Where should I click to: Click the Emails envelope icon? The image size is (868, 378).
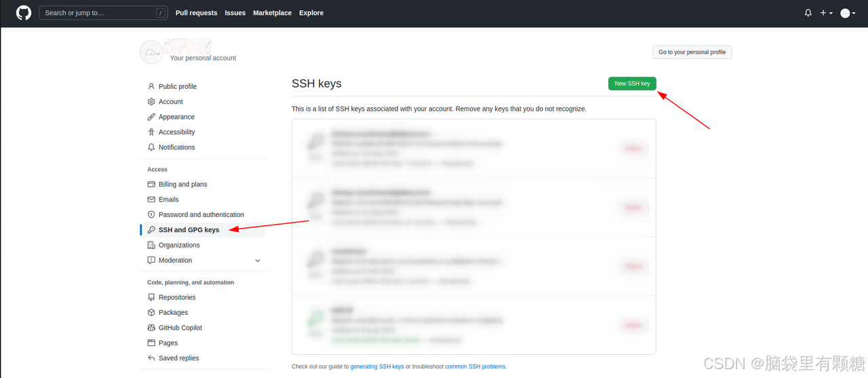point(151,200)
